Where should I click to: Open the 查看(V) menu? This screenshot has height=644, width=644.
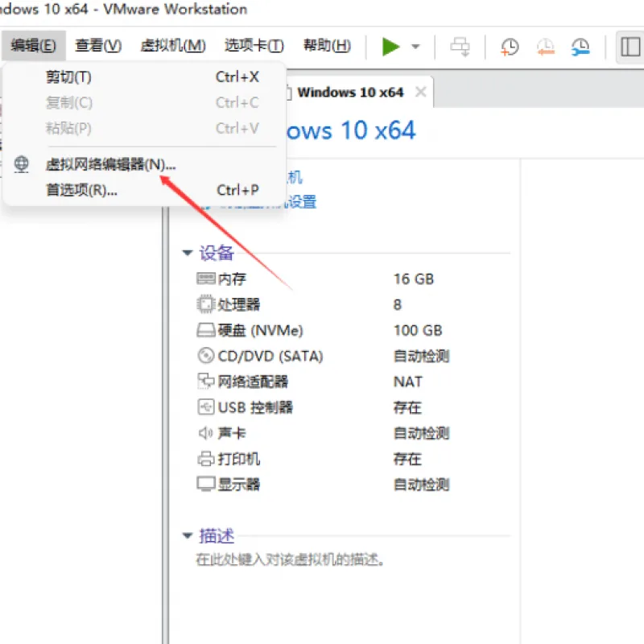(98, 46)
